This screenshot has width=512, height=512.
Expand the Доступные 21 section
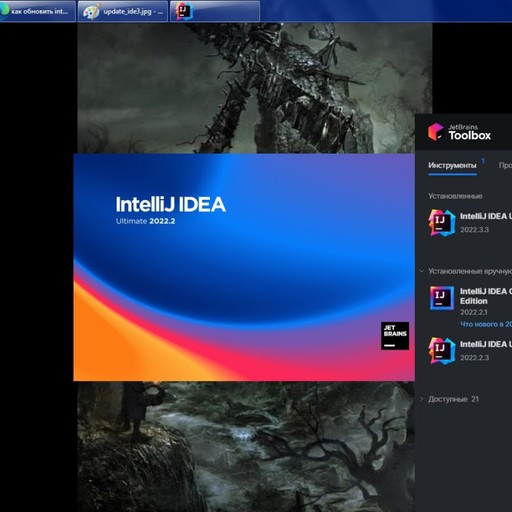pyautogui.click(x=421, y=399)
